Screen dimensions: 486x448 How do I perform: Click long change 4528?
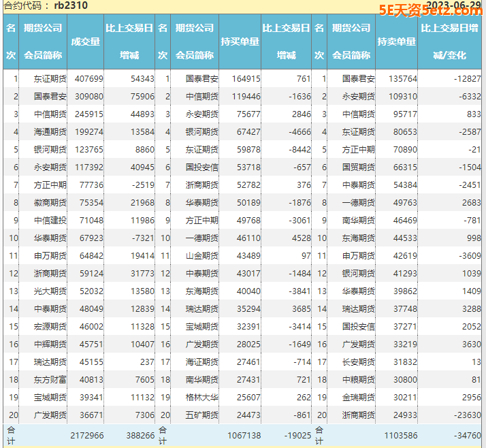click(302, 238)
